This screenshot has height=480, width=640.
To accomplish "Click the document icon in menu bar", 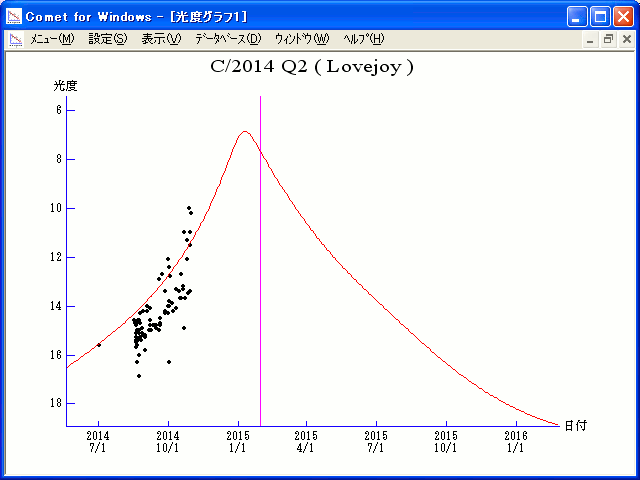I will (16, 40).
